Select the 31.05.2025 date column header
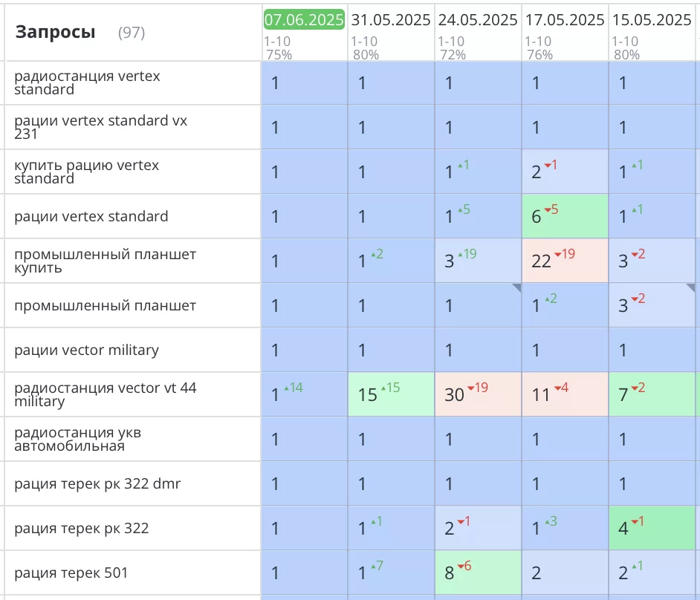Viewport: 700px width, 600px height. (x=391, y=20)
